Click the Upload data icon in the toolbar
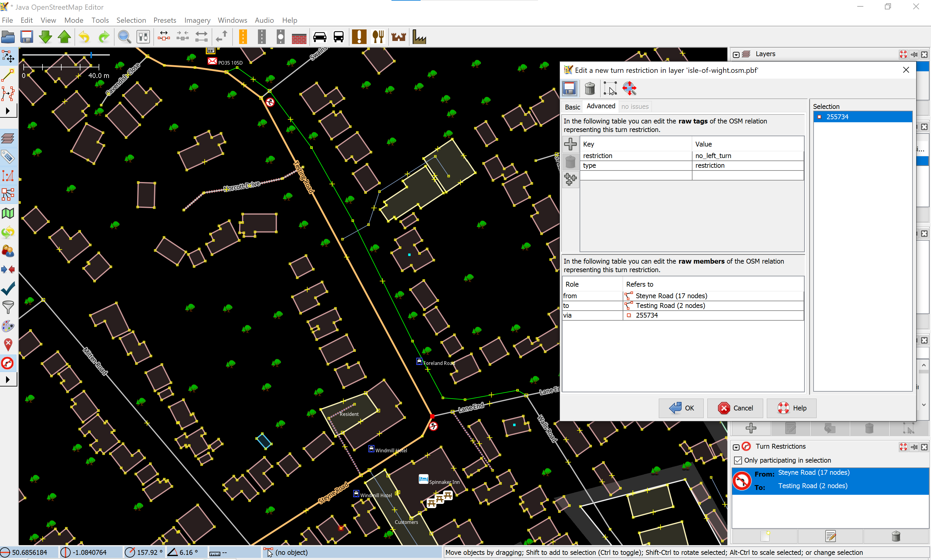This screenshot has width=931, height=560. pos(64,37)
